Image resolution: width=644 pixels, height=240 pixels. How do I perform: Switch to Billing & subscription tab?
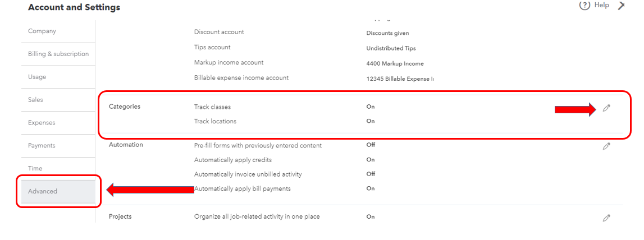[58, 54]
